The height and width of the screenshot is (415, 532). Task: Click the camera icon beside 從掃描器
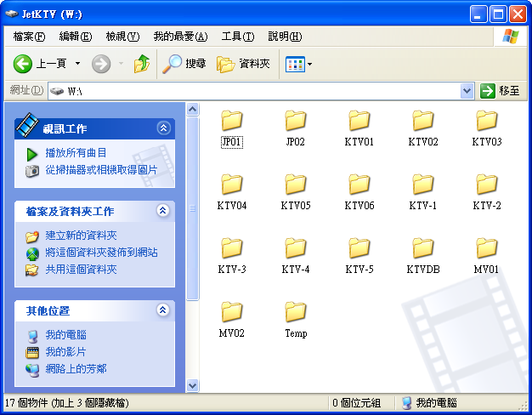[x=32, y=171]
